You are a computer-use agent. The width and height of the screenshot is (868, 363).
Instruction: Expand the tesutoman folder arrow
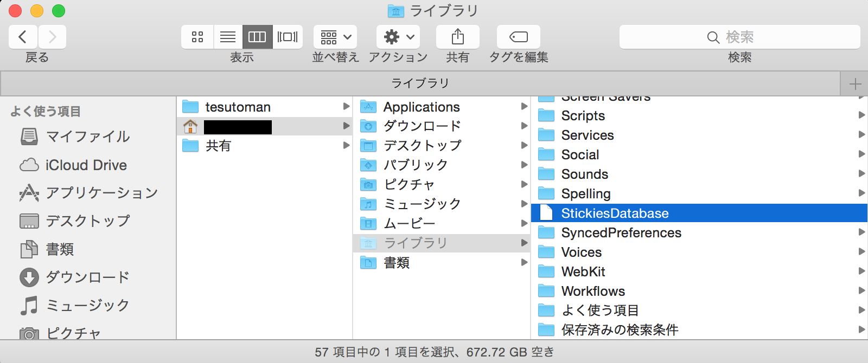pyautogui.click(x=346, y=107)
